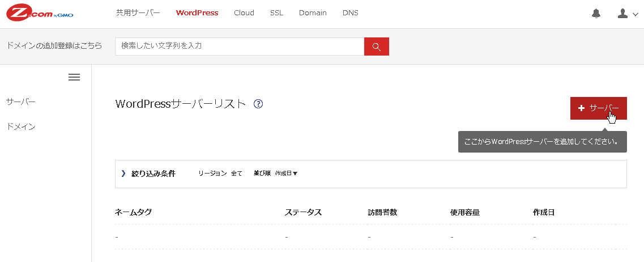Click the 訪問者数 column header

pyautogui.click(x=382, y=213)
